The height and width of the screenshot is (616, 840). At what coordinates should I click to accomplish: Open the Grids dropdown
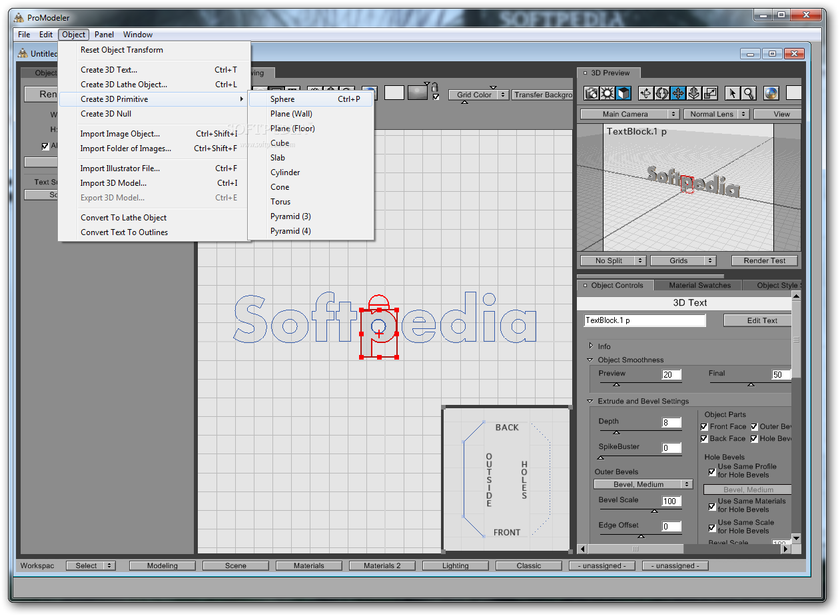(683, 261)
